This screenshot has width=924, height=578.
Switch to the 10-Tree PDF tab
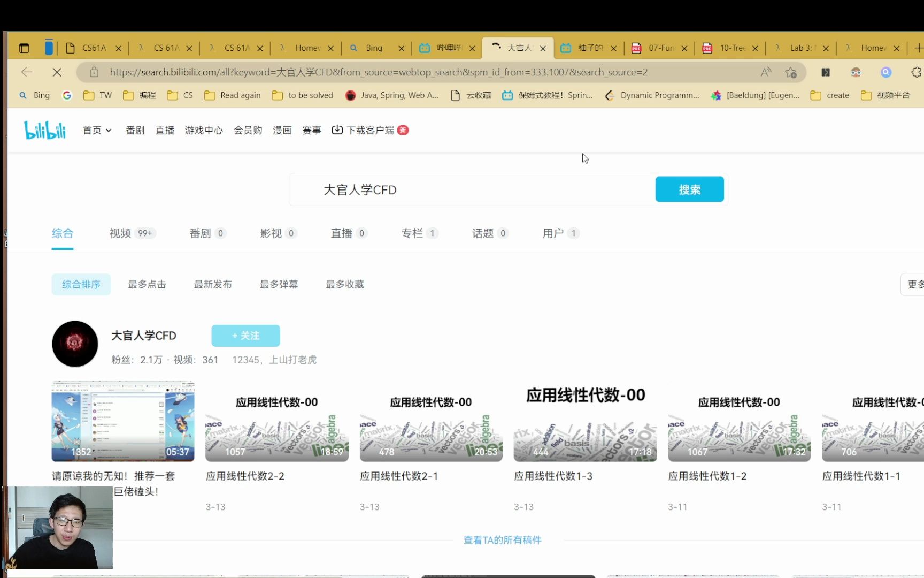(x=732, y=48)
